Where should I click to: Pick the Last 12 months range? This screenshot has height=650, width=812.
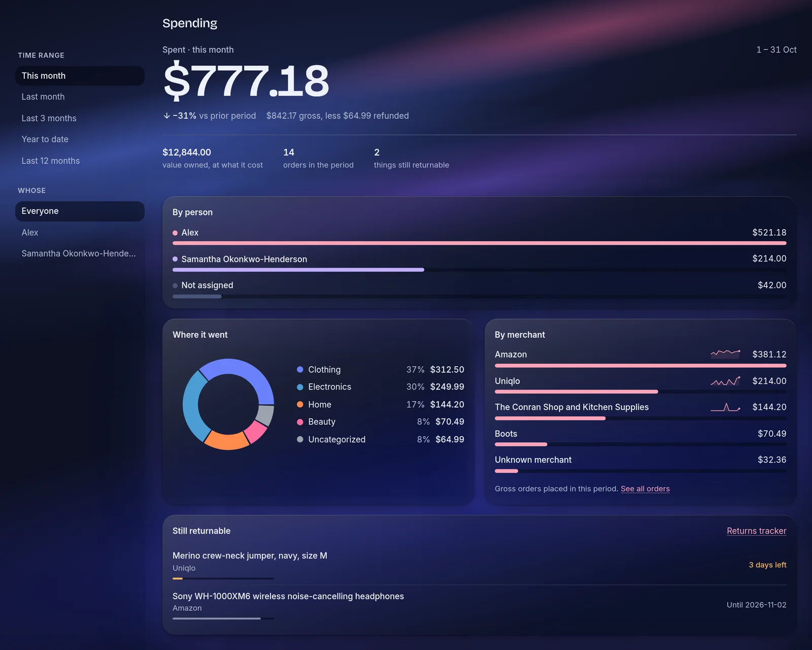click(x=80, y=160)
